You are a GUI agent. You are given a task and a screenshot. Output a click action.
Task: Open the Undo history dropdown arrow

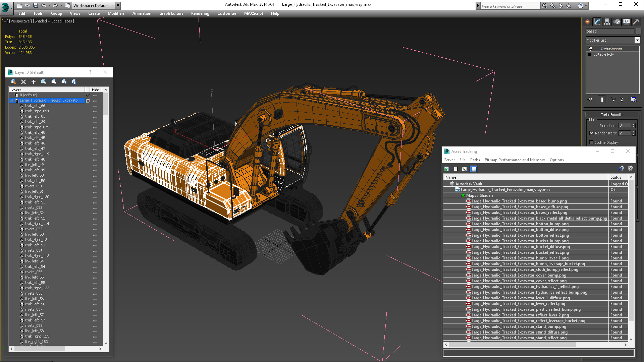pos(49,6)
